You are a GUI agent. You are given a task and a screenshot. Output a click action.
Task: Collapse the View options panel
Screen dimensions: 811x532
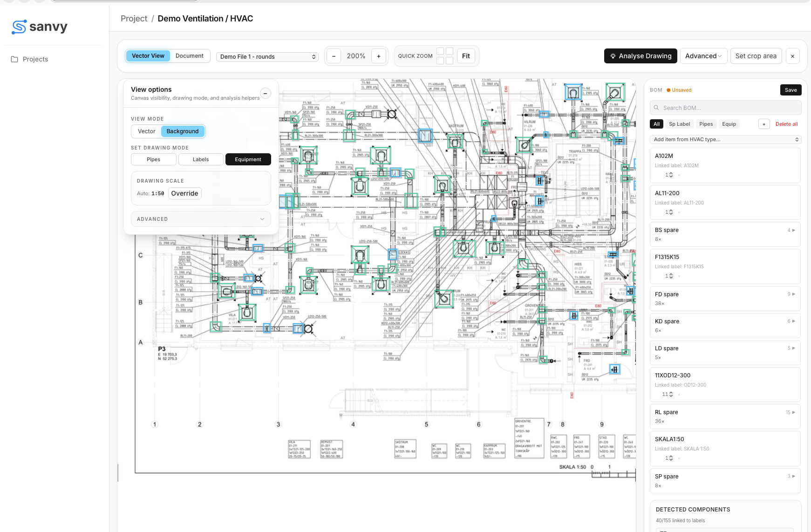coord(265,93)
